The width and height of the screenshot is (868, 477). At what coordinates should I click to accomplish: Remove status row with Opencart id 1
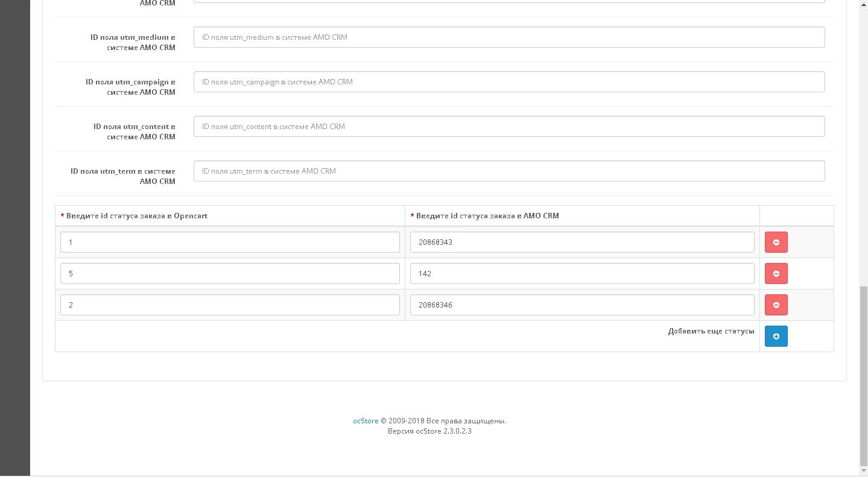[x=776, y=242]
